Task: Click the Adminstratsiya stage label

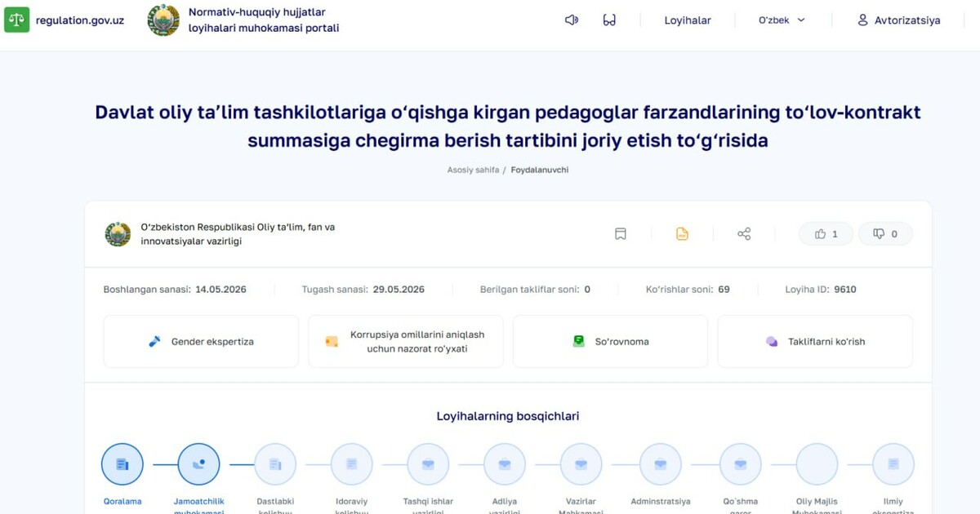Action: [661, 502]
